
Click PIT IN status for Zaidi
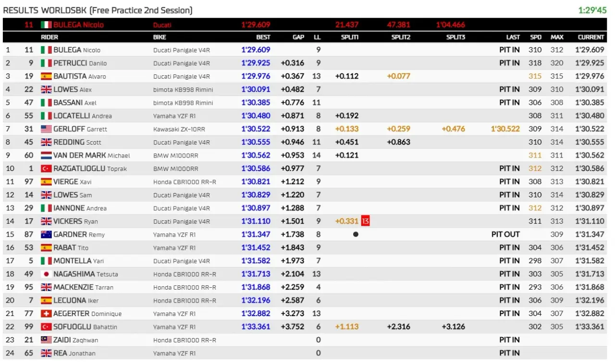pos(509,340)
